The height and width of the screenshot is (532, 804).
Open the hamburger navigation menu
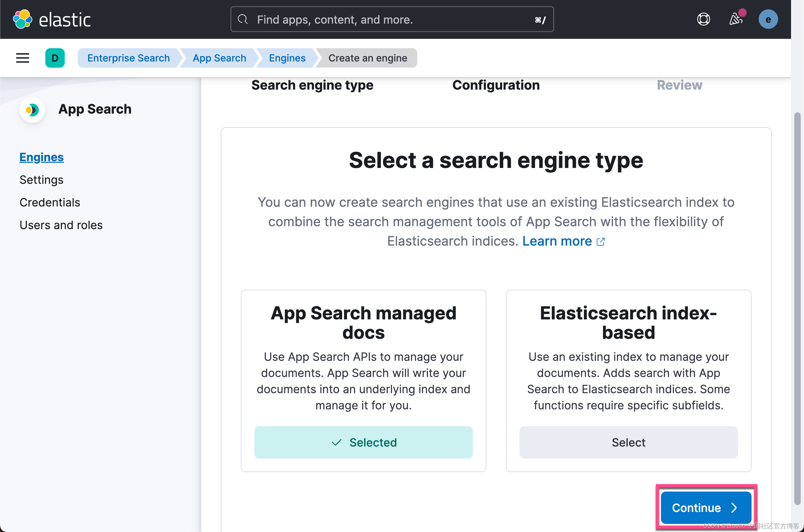22,58
